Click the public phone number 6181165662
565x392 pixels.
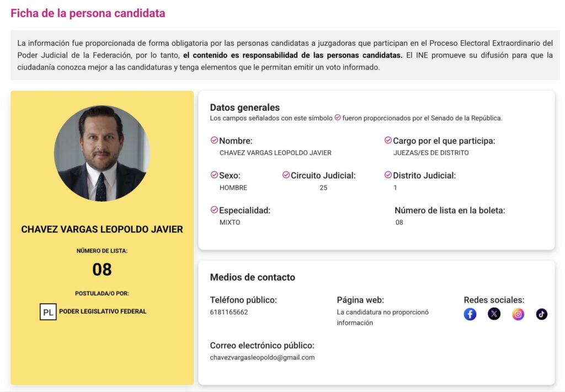click(229, 312)
